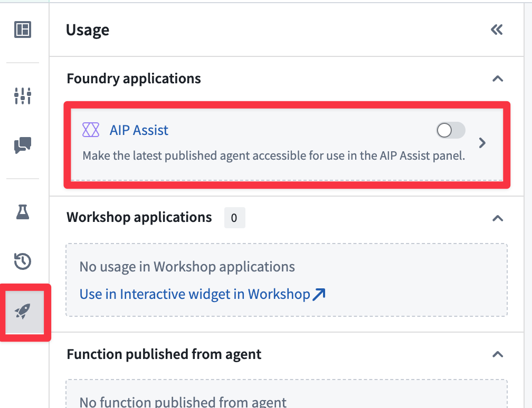This screenshot has width=532, height=408.
Task: Collapse the Usage panel with double chevrons
Action: (x=497, y=30)
